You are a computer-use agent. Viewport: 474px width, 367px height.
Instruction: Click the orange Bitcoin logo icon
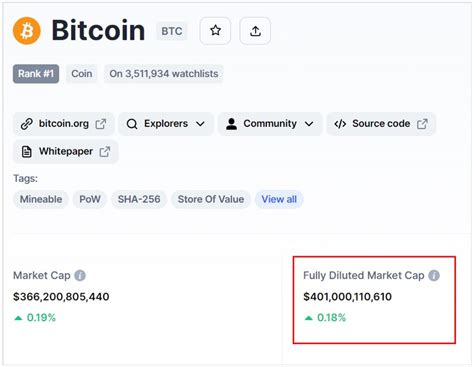(x=27, y=31)
